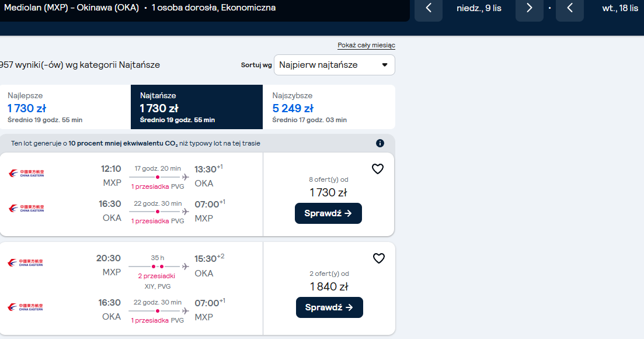The height and width of the screenshot is (339, 644).
Task: Click China Eastern logo of 12:10 flight
Action: (x=26, y=174)
